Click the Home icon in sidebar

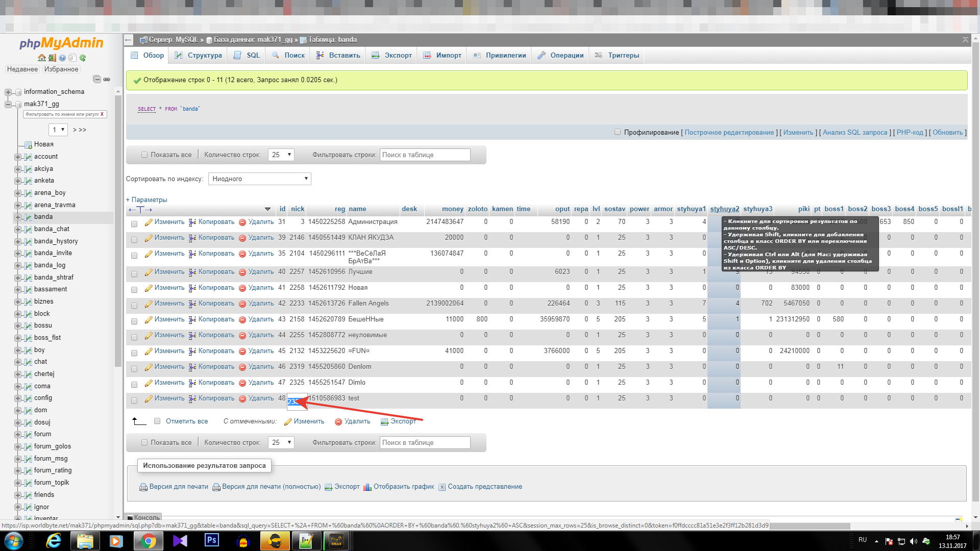pyautogui.click(x=41, y=58)
